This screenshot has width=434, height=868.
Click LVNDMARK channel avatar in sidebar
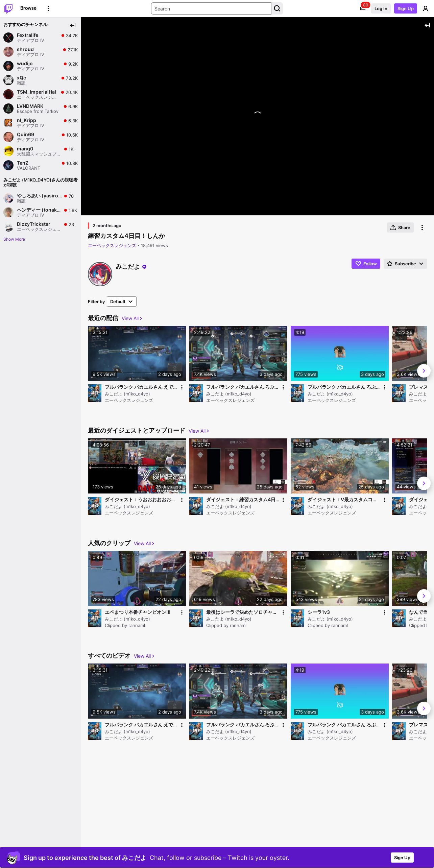[8, 108]
